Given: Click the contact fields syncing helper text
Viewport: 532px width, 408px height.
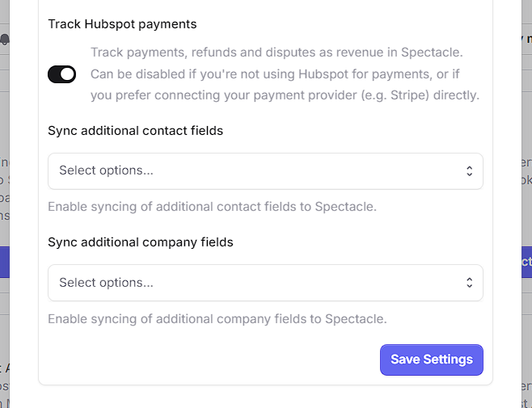Looking at the screenshot, I should point(212,207).
